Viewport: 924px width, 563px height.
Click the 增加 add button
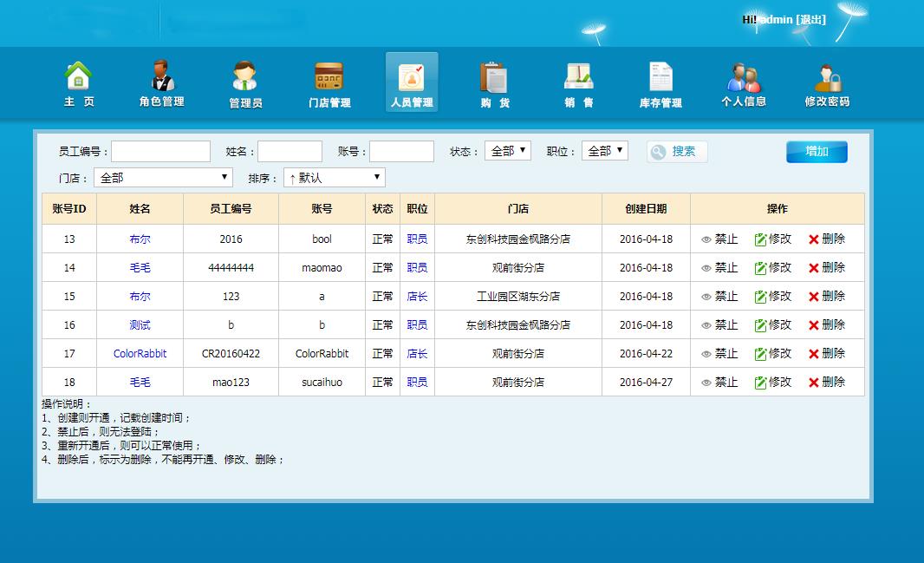[x=817, y=152]
